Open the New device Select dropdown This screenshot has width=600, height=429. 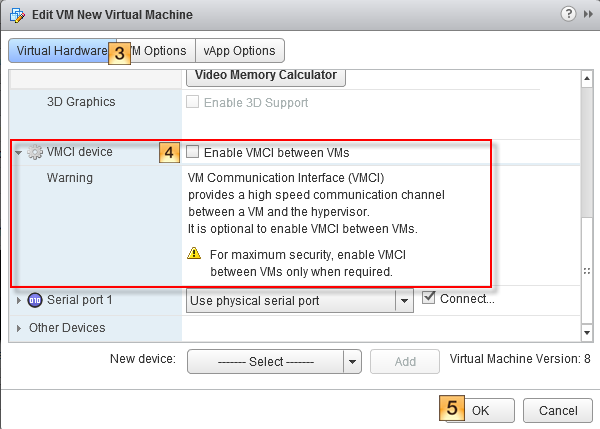(x=274, y=361)
